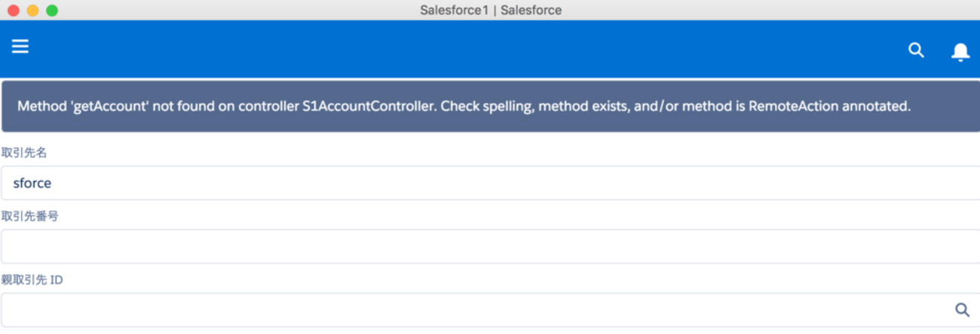Close the Salesforce1 window
The height and width of the screenshot is (334, 980).
pos(14,11)
